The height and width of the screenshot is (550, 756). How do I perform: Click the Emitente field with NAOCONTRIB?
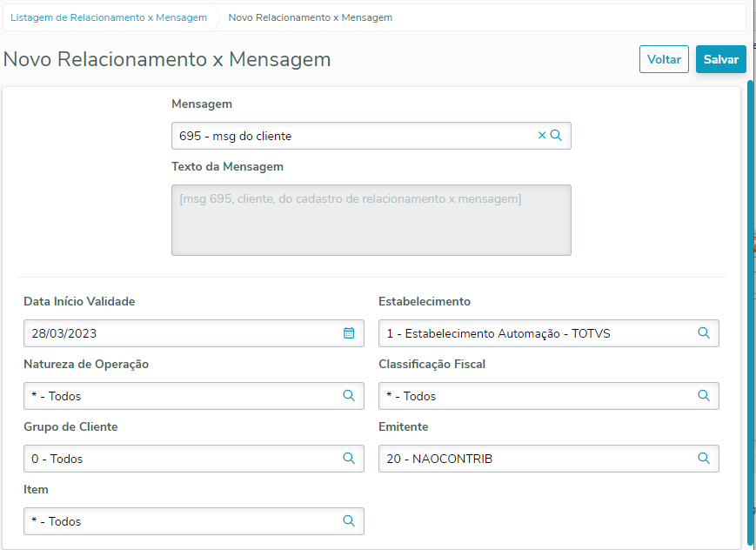click(x=531, y=459)
